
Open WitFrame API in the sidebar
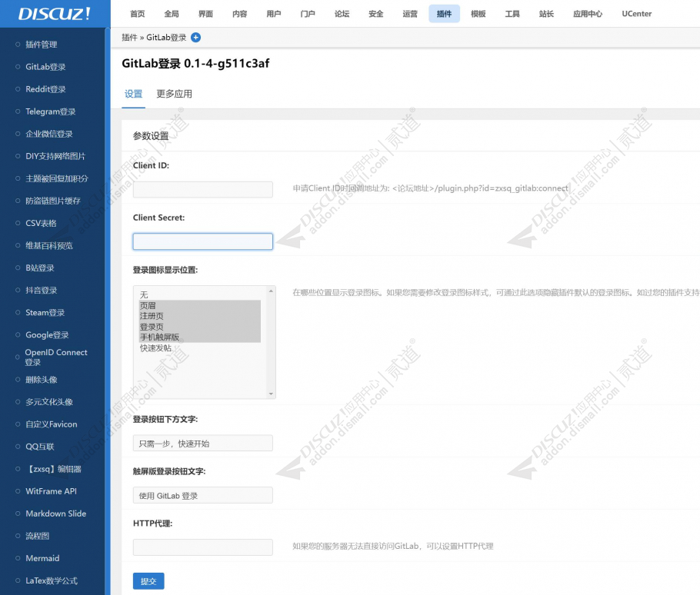click(51, 491)
